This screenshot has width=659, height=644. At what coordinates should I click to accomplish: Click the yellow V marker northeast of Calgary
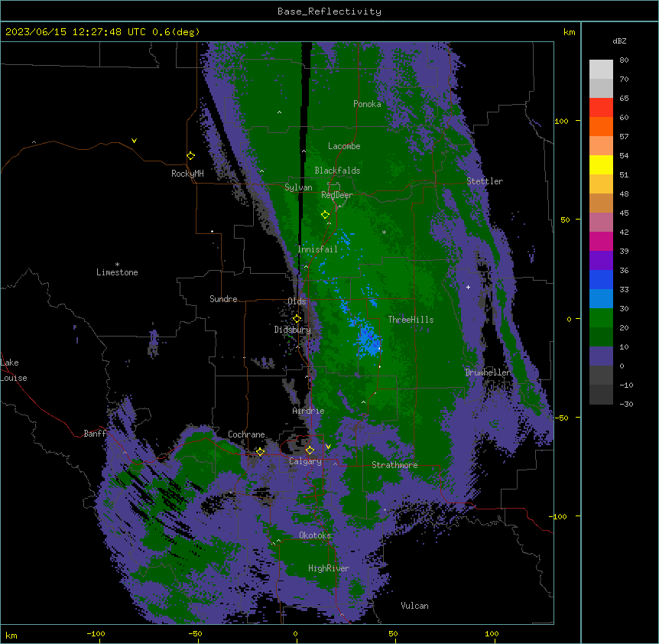328,447
